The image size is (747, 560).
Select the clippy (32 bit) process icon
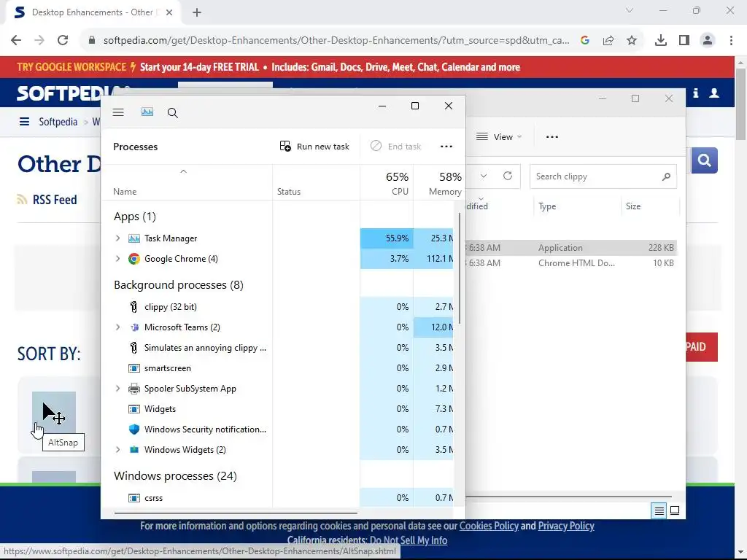point(134,307)
